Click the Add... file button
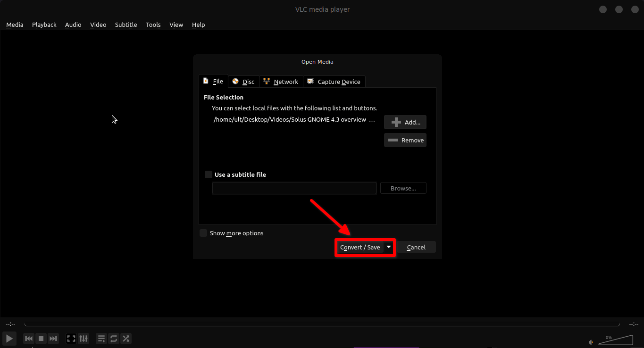This screenshot has height=348, width=644. click(405, 122)
